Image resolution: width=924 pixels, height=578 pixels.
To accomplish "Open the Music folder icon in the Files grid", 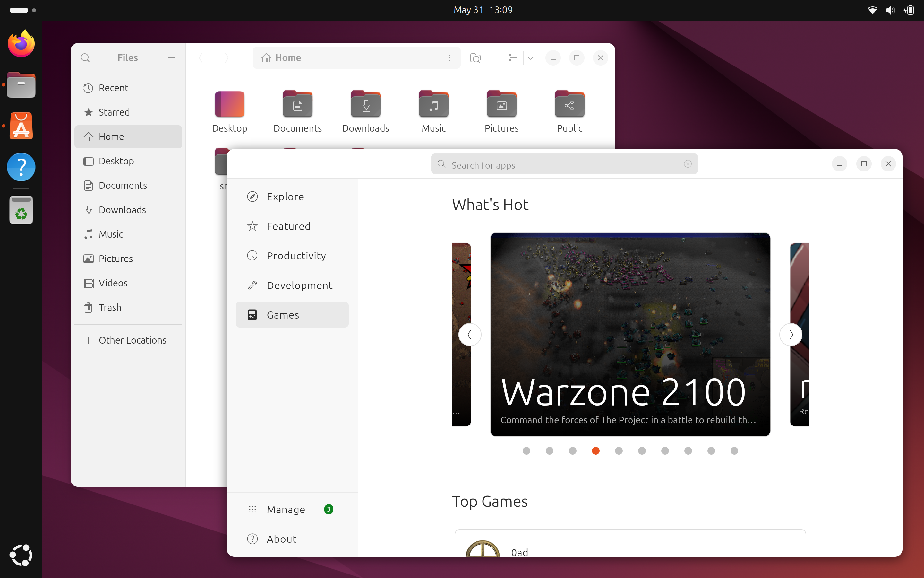I will pos(433,104).
